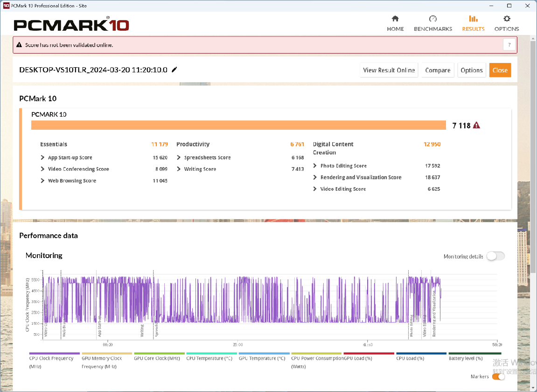Expand Spreadsheets Score details
The width and height of the screenshot is (537, 392).
click(x=179, y=158)
